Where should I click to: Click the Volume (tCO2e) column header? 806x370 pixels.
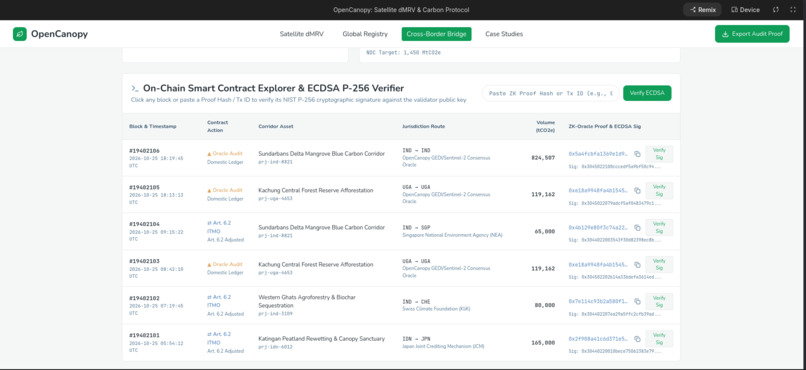[x=545, y=126]
